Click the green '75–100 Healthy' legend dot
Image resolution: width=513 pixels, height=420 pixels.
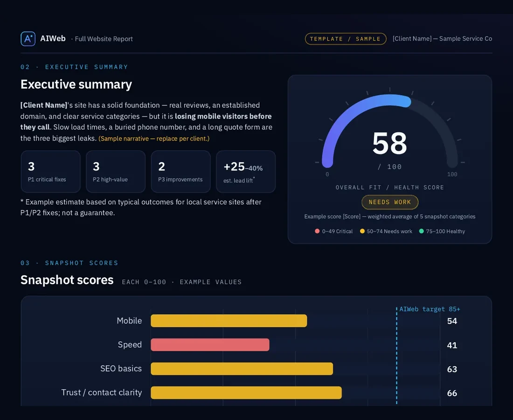pos(422,231)
